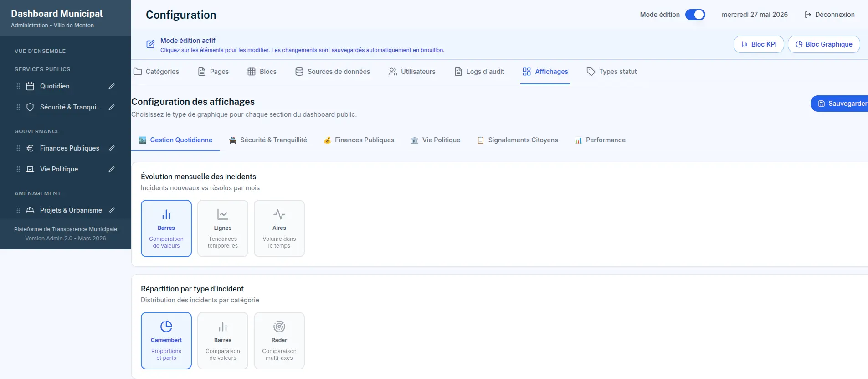Image resolution: width=868 pixels, height=379 pixels.
Task: Switch to the Performance section tab
Action: [x=600, y=140]
